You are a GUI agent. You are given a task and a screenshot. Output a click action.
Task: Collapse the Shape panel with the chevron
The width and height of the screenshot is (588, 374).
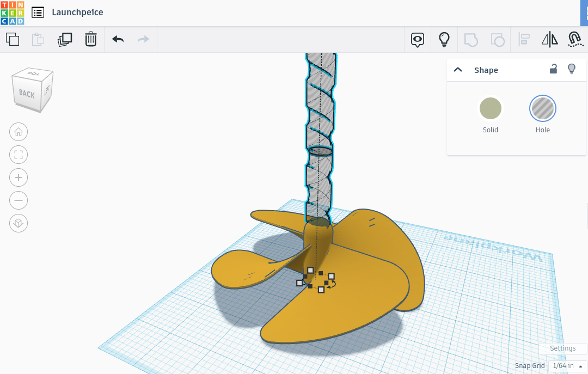click(x=458, y=69)
